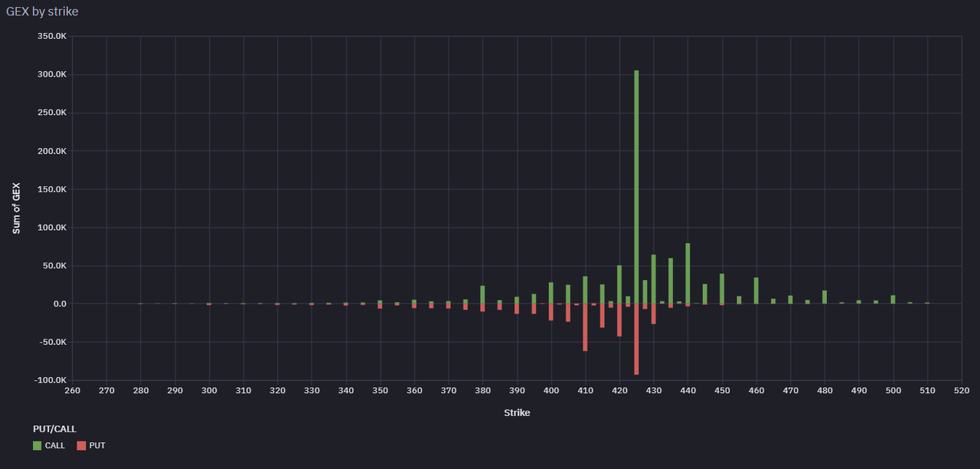Image resolution: width=980 pixels, height=469 pixels.
Task: Click the 'PUT/CALL' legend heading
Action: [54, 429]
